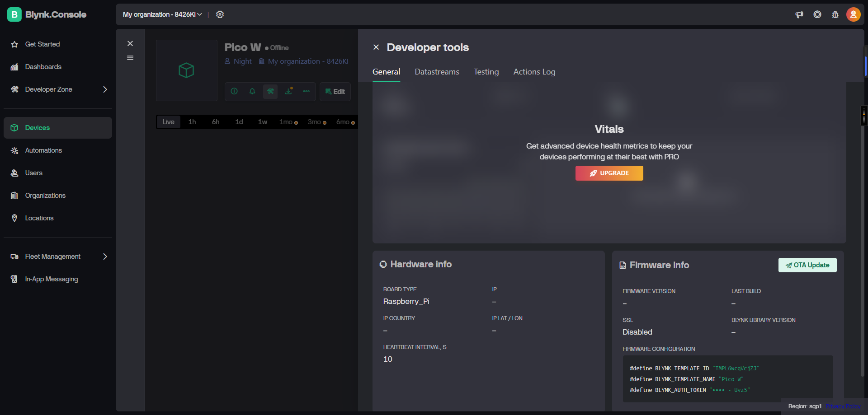Click the BLYNK_TEMPLATE_ID value
Image resolution: width=868 pixels, height=415 pixels.
[x=736, y=368]
